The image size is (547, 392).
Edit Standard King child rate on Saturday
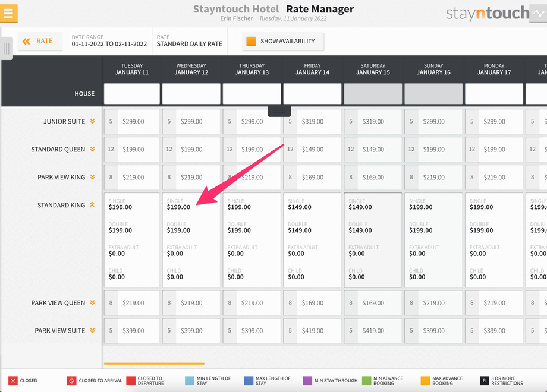[357, 277]
